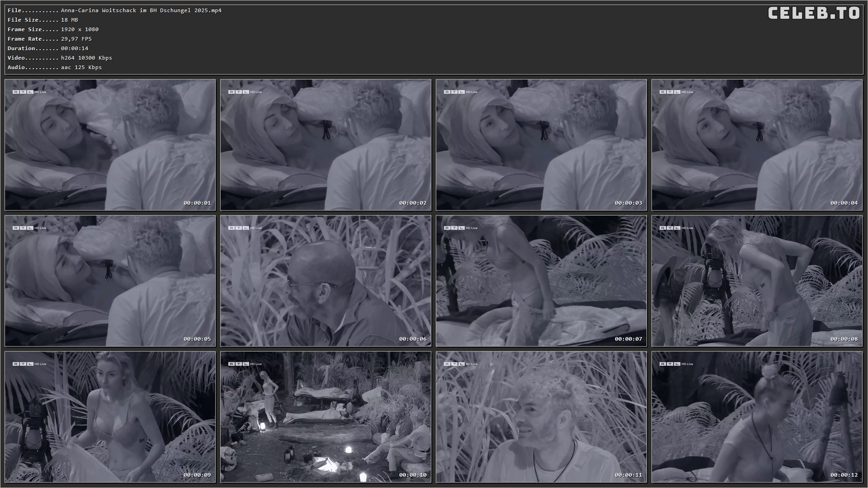Open the last thumbnail at 00:00:12

(x=757, y=417)
